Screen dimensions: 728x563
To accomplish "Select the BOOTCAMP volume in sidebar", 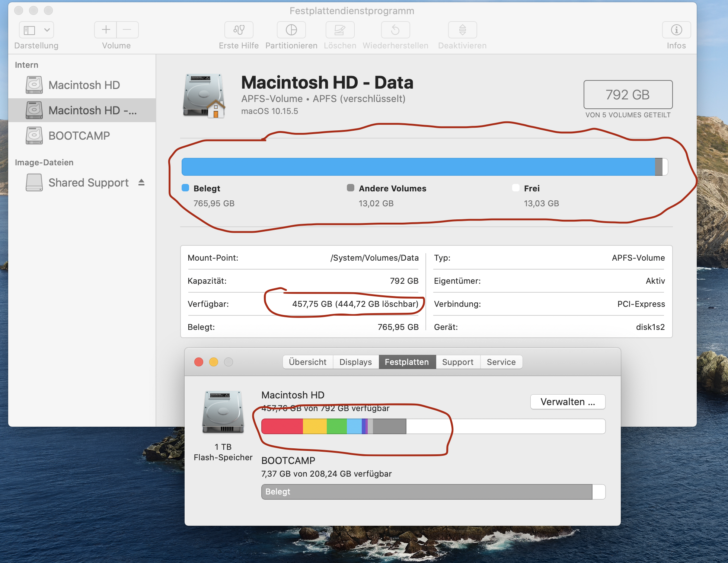I will (x=79, y=136).
